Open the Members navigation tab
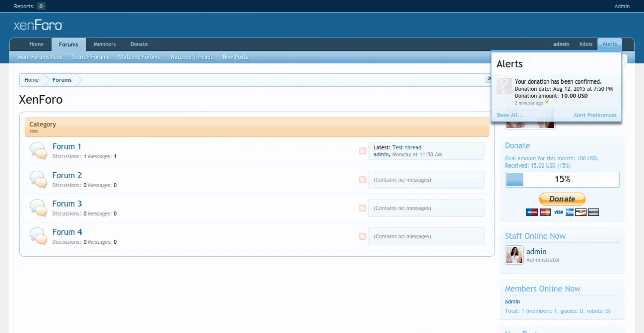Screen dimensions: 644x333 pos(104,44)
